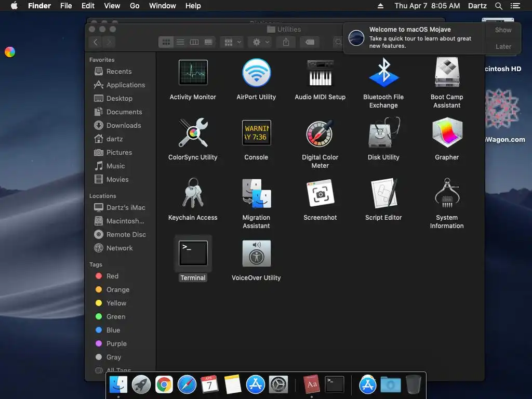Screen dimensions: 532x399
Task: Open AirPort Utility icon
Action: pos(257,72)
